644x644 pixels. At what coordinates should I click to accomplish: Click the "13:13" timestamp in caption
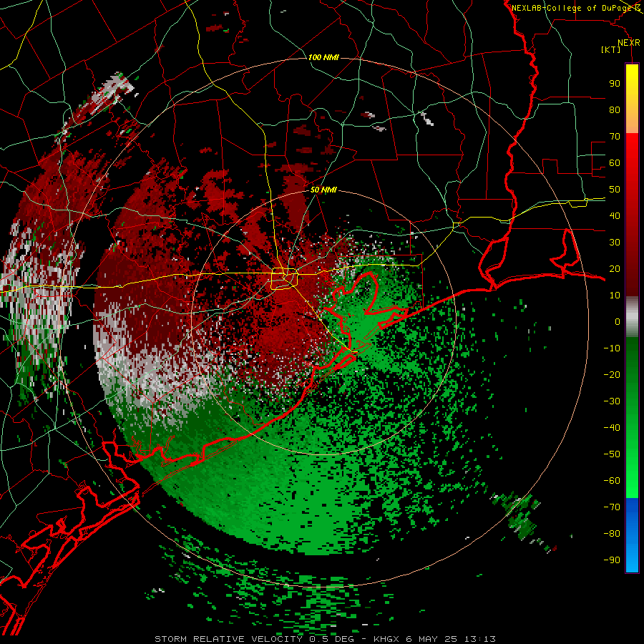point(480,639)
